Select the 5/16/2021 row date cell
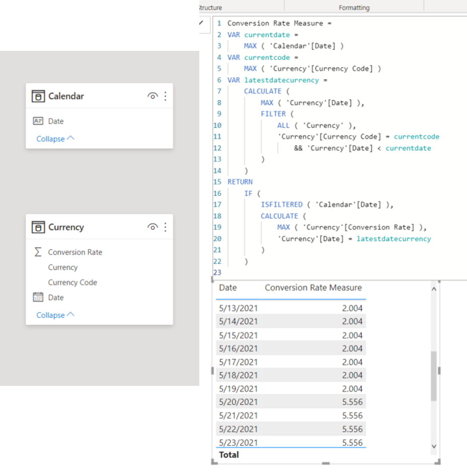Viewport: 467px width, 476px height. (x=239, y=349)
